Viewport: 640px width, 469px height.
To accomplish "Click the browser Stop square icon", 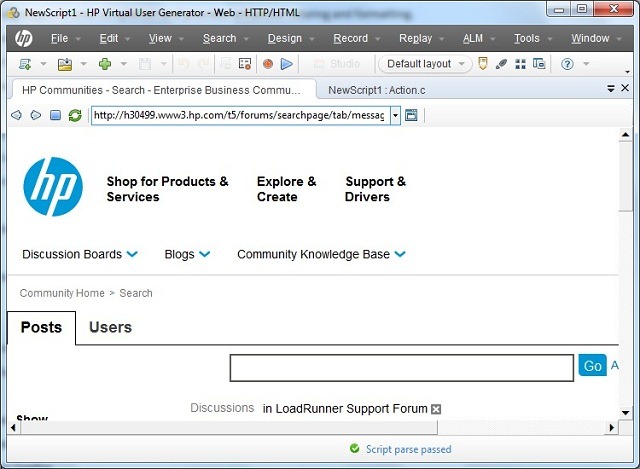I will [x=56, y=115].
